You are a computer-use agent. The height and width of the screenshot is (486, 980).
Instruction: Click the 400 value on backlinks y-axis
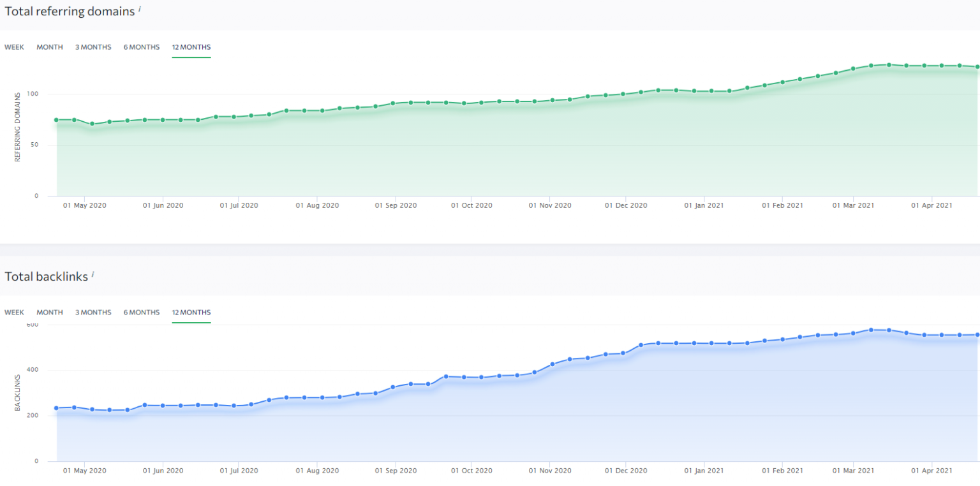pyautogui.click(x=33, y=370)
